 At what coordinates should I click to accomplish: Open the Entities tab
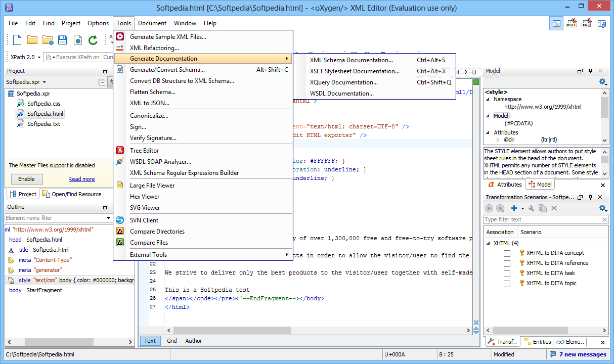pos(537,342)
